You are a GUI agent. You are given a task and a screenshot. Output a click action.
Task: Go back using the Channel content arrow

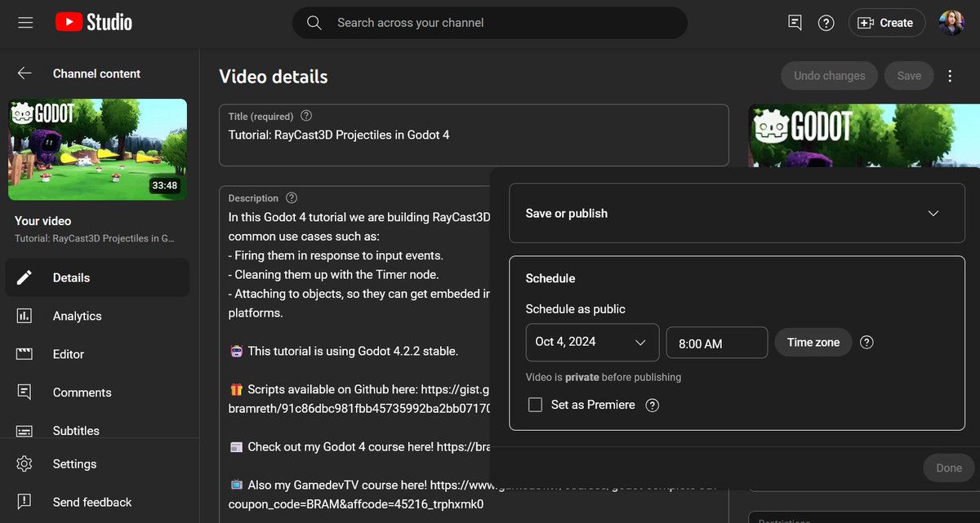(24, 73)
